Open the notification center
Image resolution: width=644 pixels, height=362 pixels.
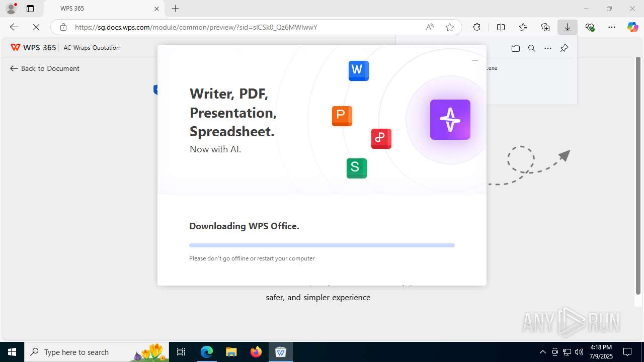point(628,352)
